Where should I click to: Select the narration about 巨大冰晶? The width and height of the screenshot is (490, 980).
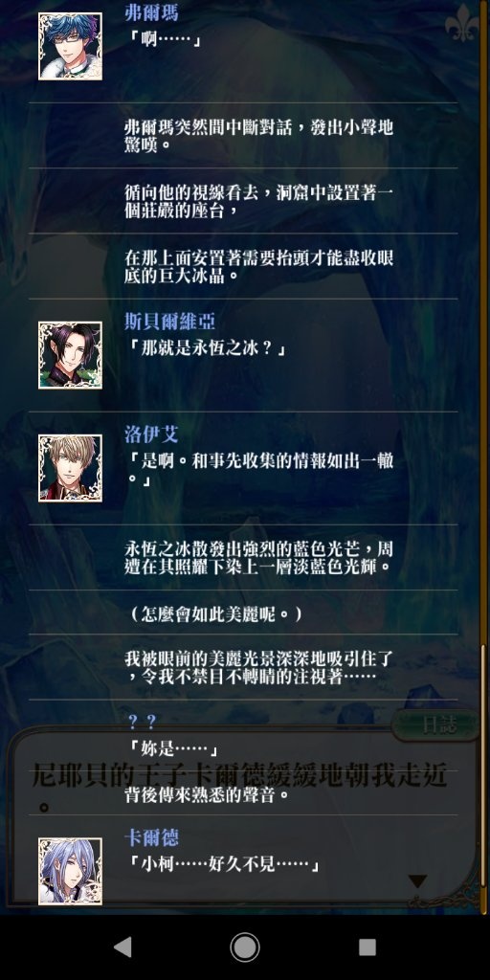pyautogui.click(x=258, y=266)
